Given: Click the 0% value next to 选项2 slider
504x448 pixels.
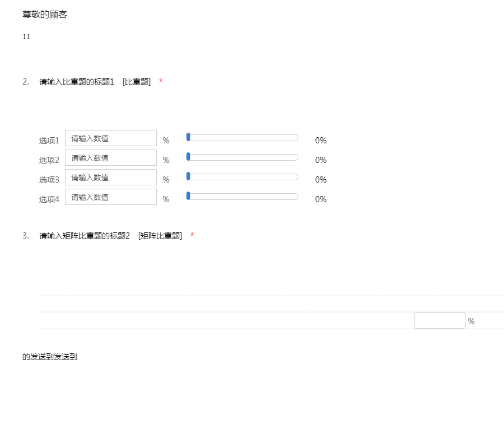Looking at the screenshot, I should point(320,160).
